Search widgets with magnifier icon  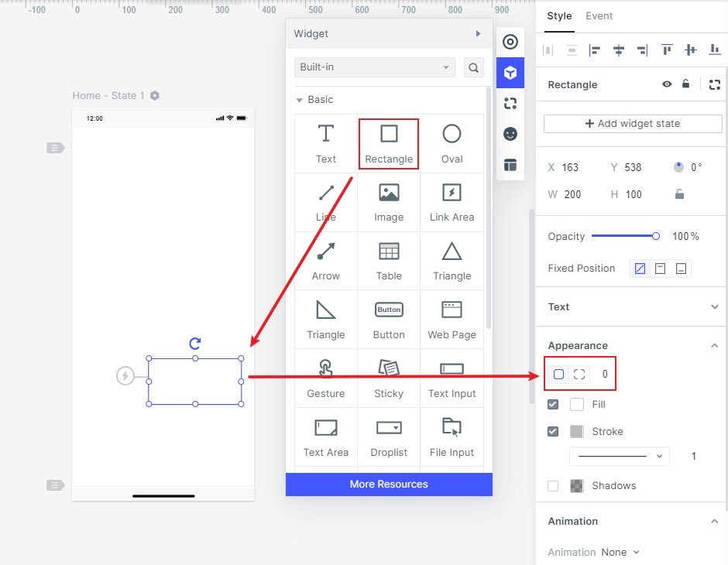pyautogui.click(x=473, y=68)
